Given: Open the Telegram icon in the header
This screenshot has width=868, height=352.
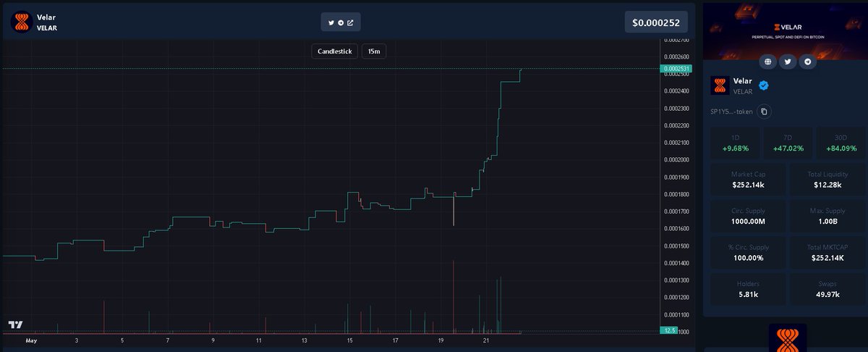Looking at the screenshot, I should tap(341, 22).
